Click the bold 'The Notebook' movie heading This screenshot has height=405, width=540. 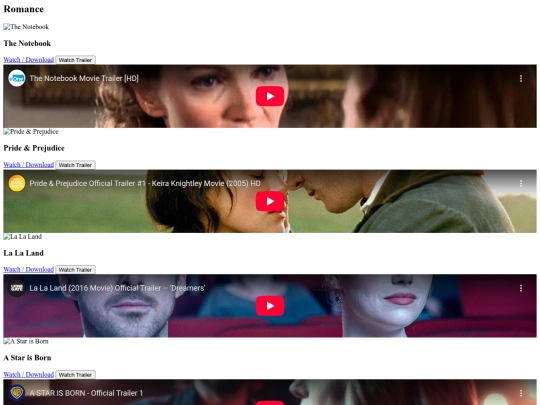(x=27, y=43)
